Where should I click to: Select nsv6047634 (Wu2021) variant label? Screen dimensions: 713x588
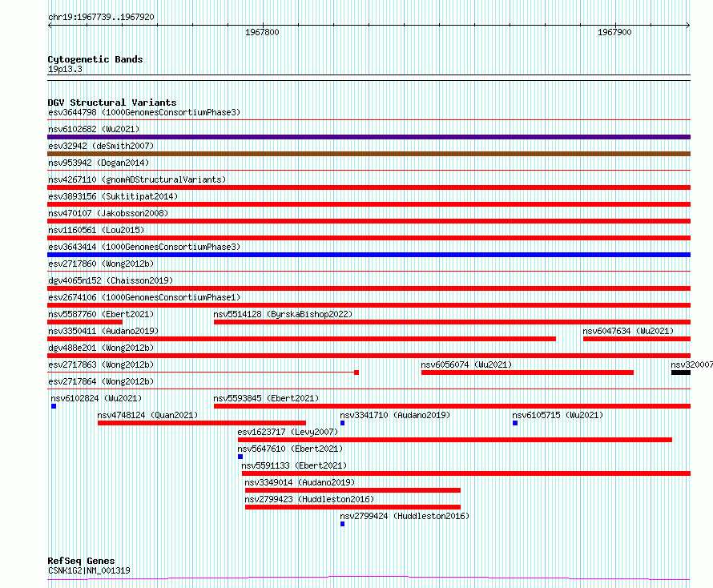[628, 331]
